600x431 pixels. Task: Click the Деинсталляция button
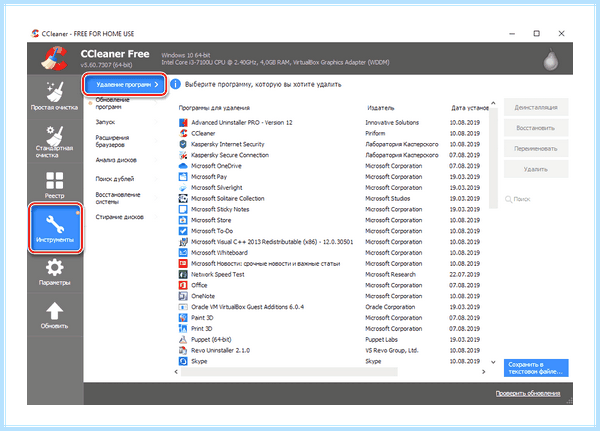[x=536, y=108]
